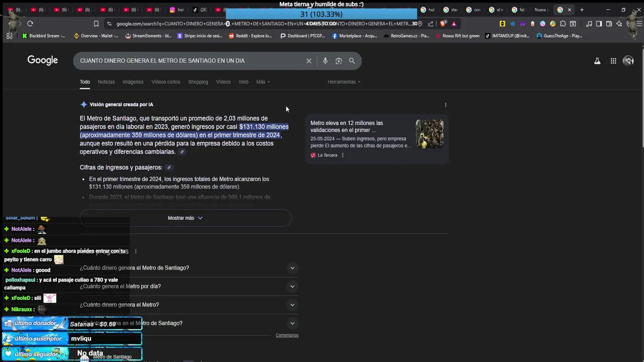The height and width of the screenshot is (362, 644).
Task: Switch to the Imágenes results tab
Action: coord(133,82)
